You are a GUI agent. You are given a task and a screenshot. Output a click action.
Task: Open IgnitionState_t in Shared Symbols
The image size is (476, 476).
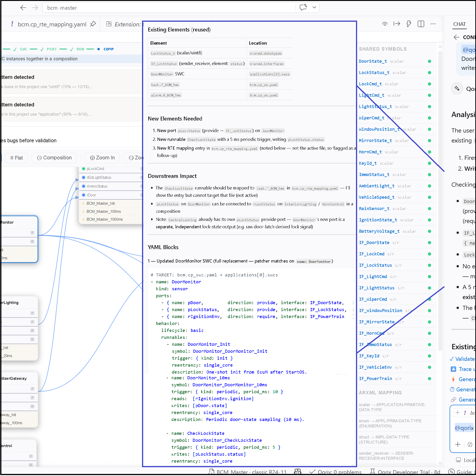(x=378, y=220)
